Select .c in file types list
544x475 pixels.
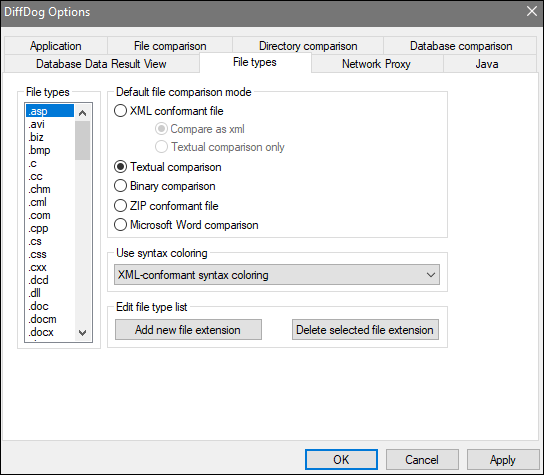coord(50,163)
